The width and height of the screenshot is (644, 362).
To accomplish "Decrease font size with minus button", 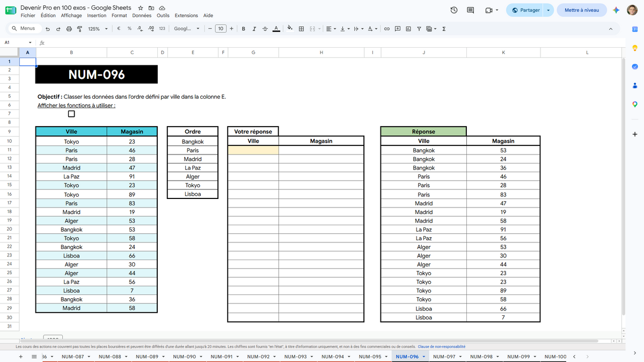I will (x=209, y=29).
